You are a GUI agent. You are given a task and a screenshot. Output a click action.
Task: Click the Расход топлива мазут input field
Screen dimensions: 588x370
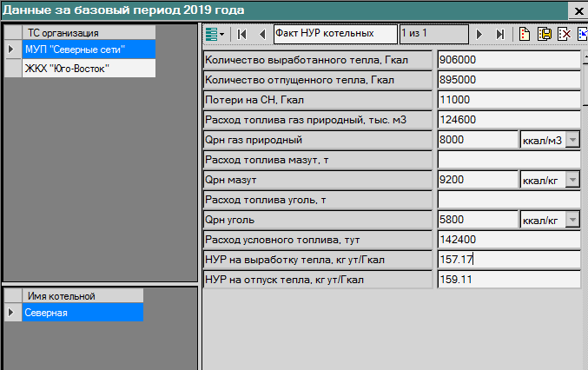(508, 160)
